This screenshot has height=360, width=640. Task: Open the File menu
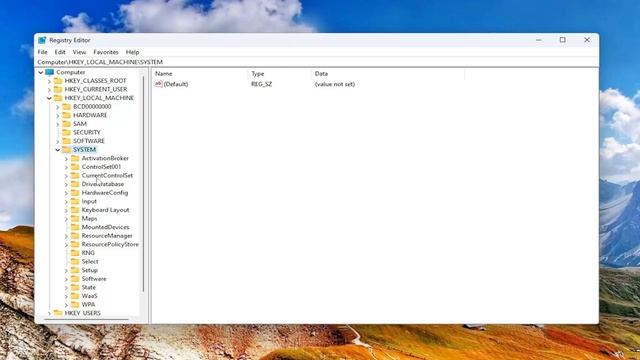coord(42,52)
